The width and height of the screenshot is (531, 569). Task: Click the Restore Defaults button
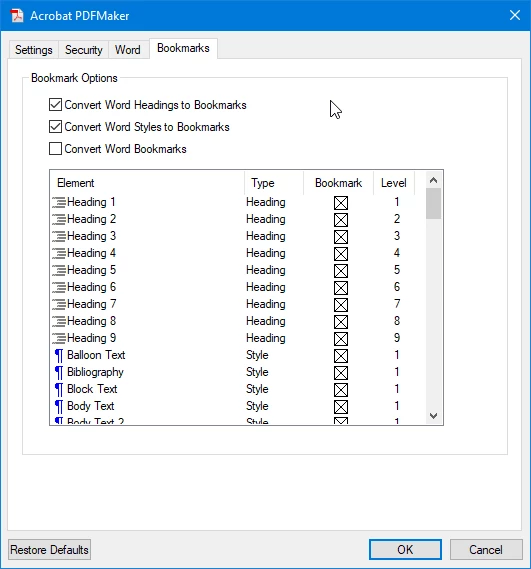click(49, 549)
